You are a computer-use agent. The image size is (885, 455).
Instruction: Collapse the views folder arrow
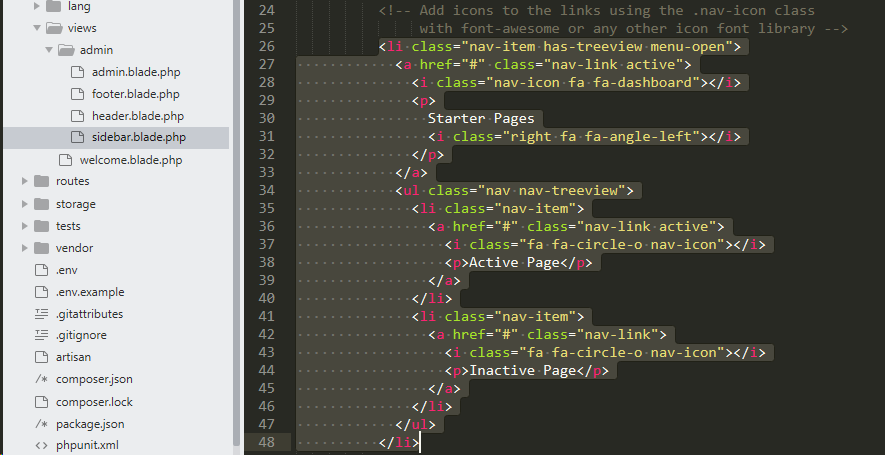tap(37, 28)
